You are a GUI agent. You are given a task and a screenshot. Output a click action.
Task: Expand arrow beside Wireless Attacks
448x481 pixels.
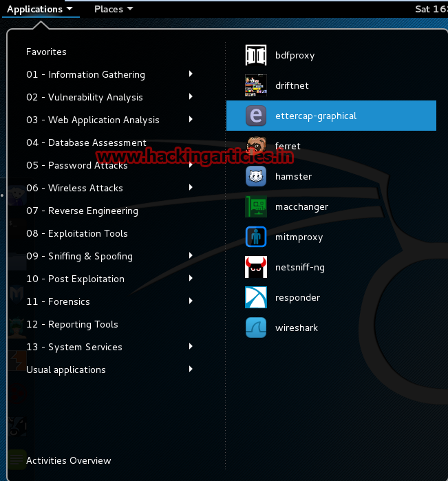coord(191,187)
